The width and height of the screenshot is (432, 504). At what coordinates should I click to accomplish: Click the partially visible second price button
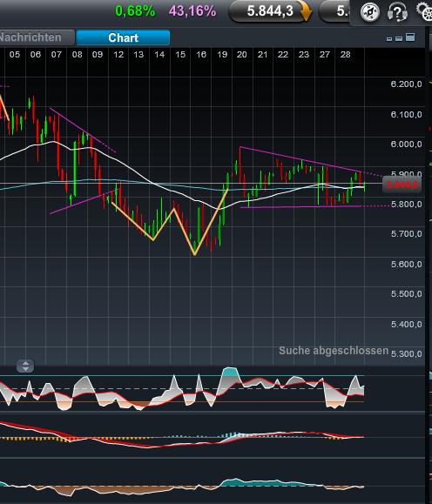334,11
